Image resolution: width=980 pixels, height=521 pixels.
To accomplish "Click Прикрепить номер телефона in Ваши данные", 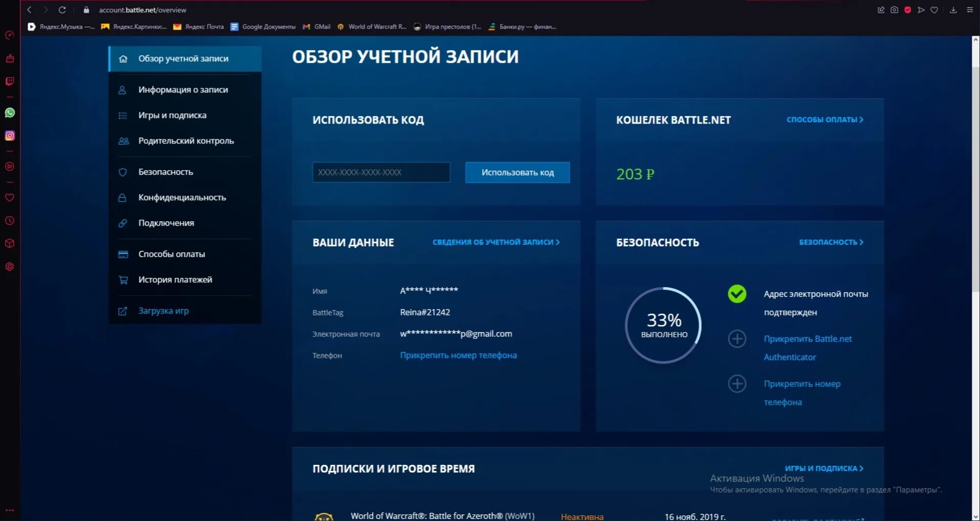I will tap(458, 356).
